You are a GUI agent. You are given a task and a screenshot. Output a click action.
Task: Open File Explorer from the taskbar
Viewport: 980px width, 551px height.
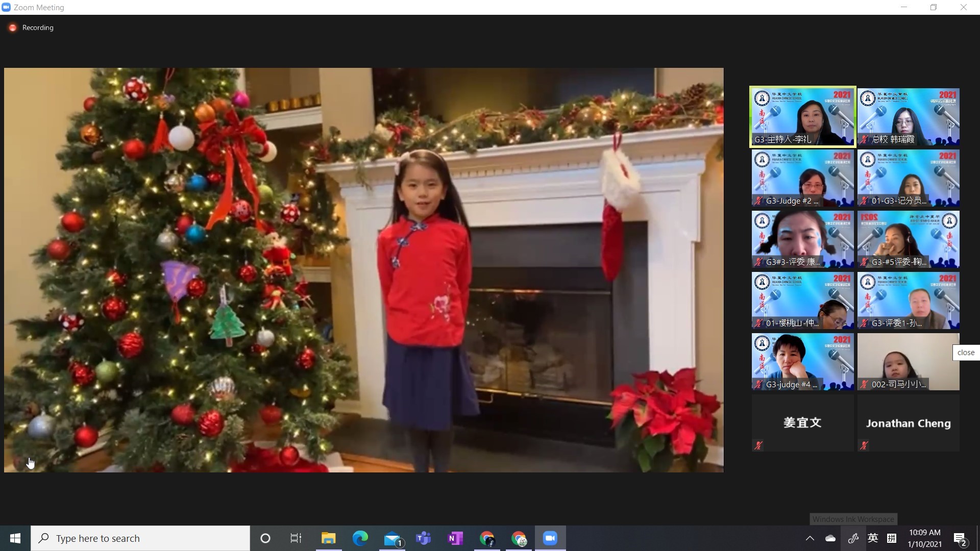tap(328, 538)
